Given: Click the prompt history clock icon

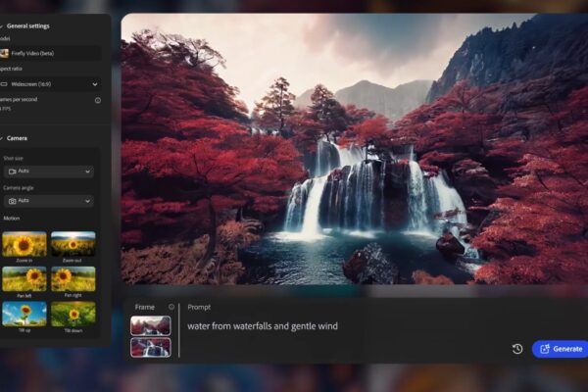Looking at the screenshot, I should coord(517,349).
